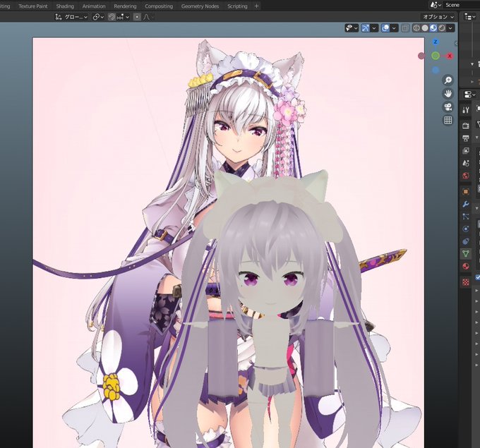Open the overlays settings dropdown arrow
The image size is (480, 448).
point(395,28)
